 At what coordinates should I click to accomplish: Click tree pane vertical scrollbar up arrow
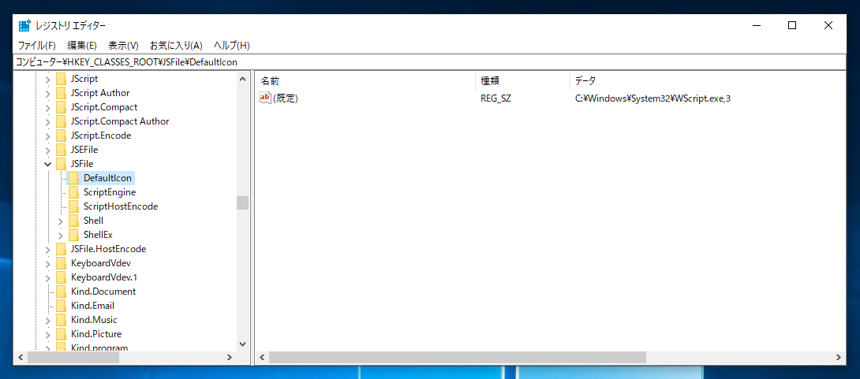click(x=242, y=78)
